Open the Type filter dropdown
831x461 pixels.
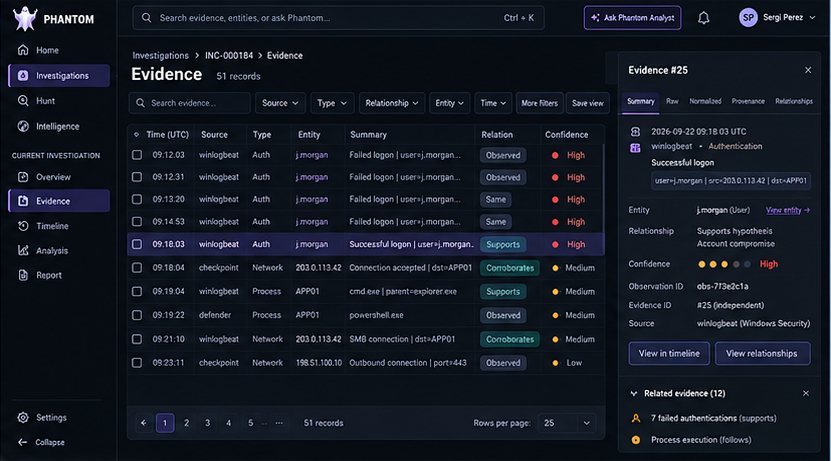332,103
